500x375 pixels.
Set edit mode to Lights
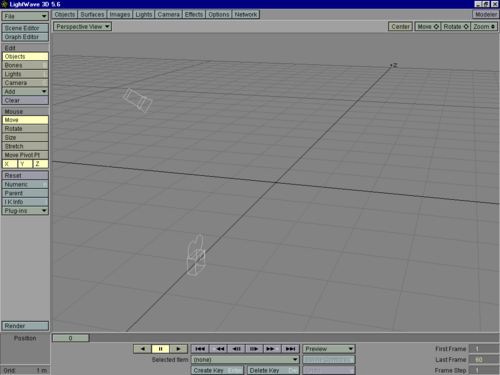point(25,74)
